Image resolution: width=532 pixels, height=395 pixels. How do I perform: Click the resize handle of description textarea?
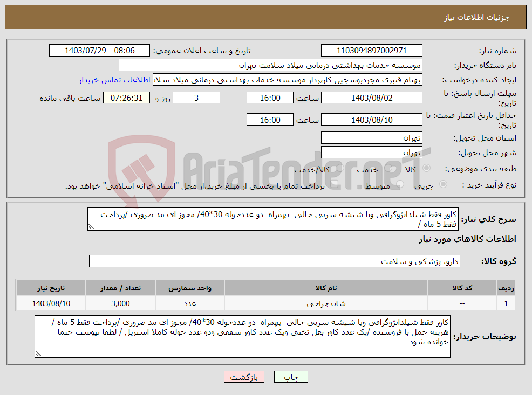[x=91, y=227]
